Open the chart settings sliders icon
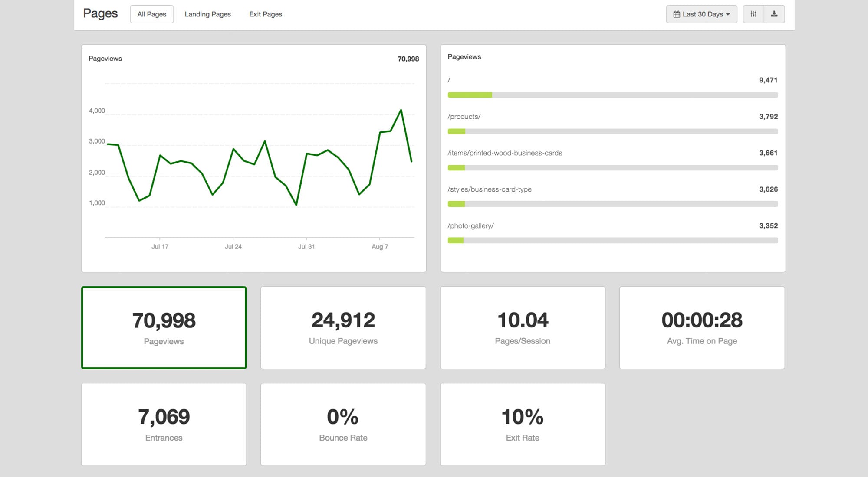The height and width of the screenshot is (477, 868). (753, 14)
